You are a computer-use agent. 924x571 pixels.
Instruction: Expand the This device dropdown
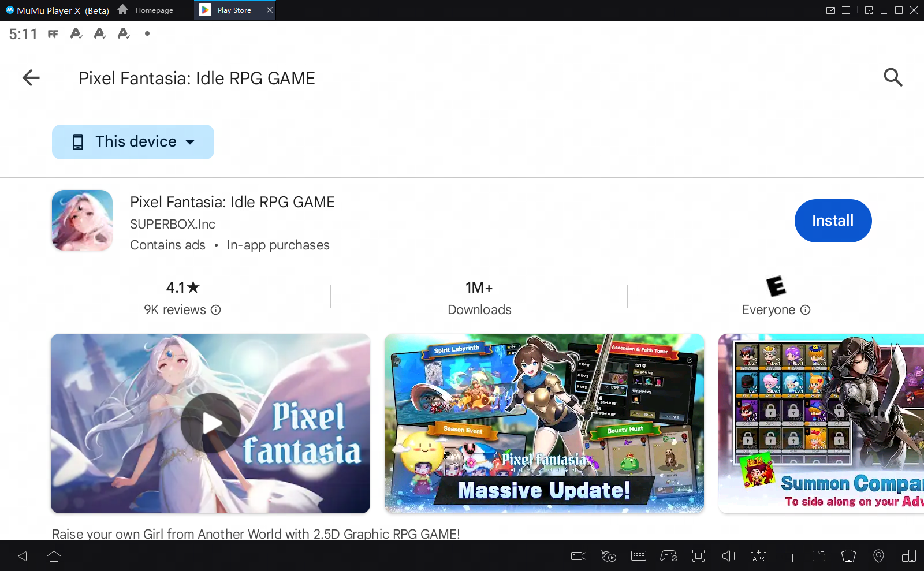point(133,142)
